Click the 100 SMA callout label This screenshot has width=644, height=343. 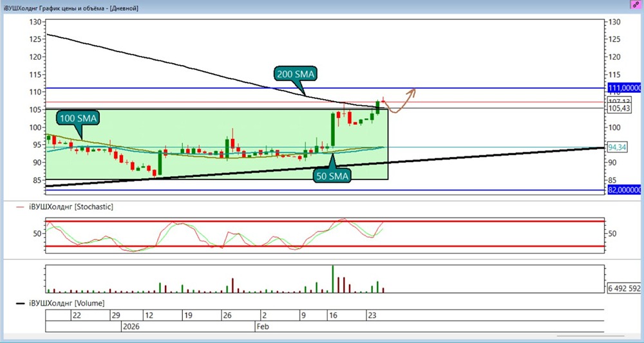[78, 118]
